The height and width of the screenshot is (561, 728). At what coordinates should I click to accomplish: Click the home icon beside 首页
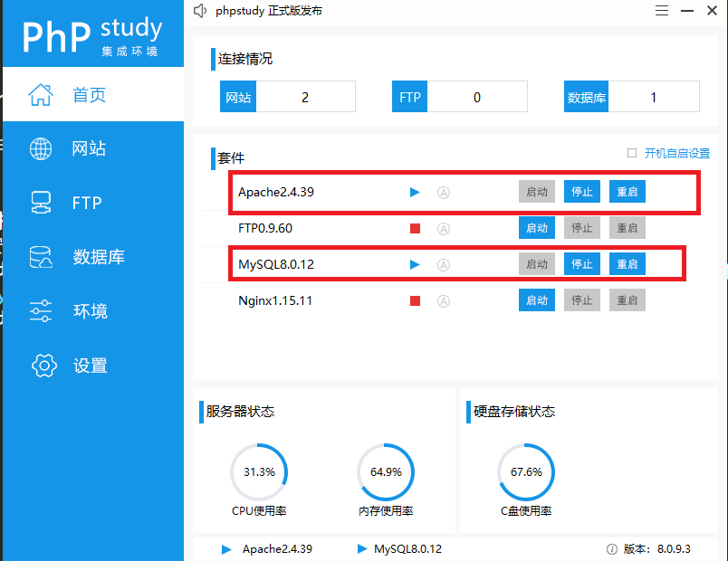[x=41, y=95]
